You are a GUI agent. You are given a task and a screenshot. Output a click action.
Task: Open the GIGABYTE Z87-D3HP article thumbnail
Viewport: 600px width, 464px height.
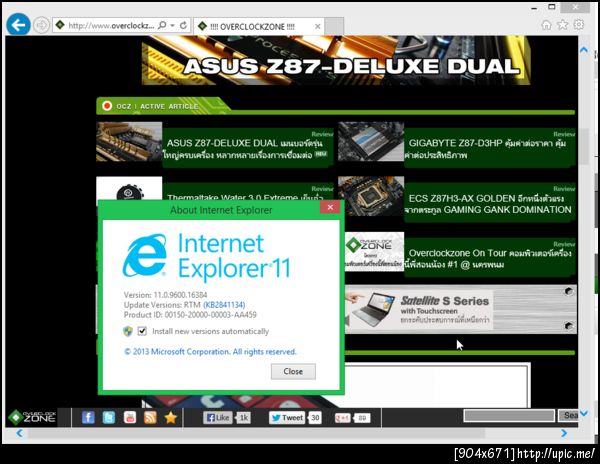point(371,142)
